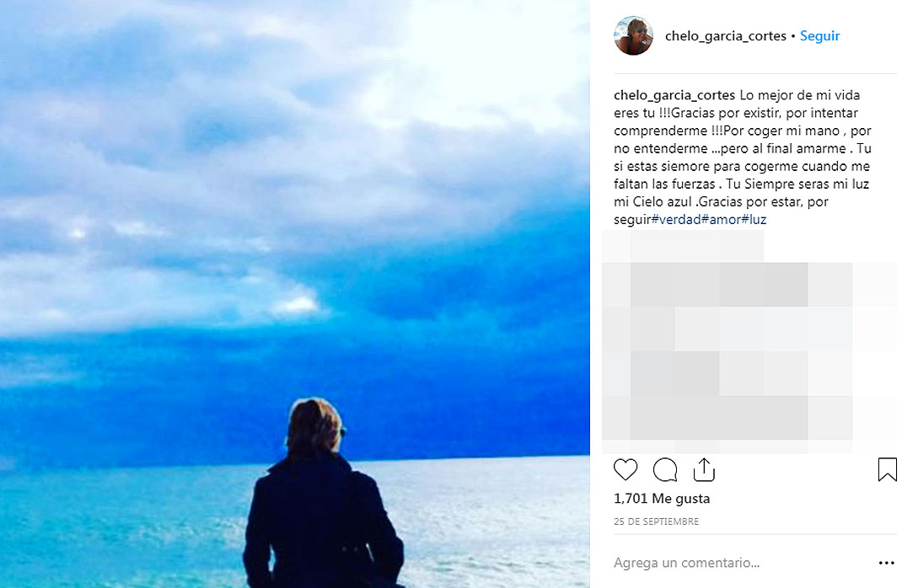View who liked via 1,701 Me gusta

pos(662,499)
